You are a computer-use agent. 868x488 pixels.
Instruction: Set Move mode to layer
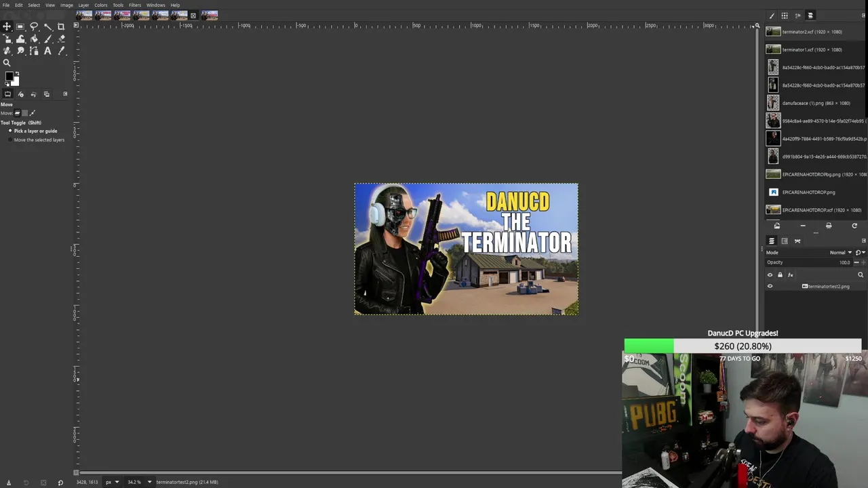tap(18, 113)
